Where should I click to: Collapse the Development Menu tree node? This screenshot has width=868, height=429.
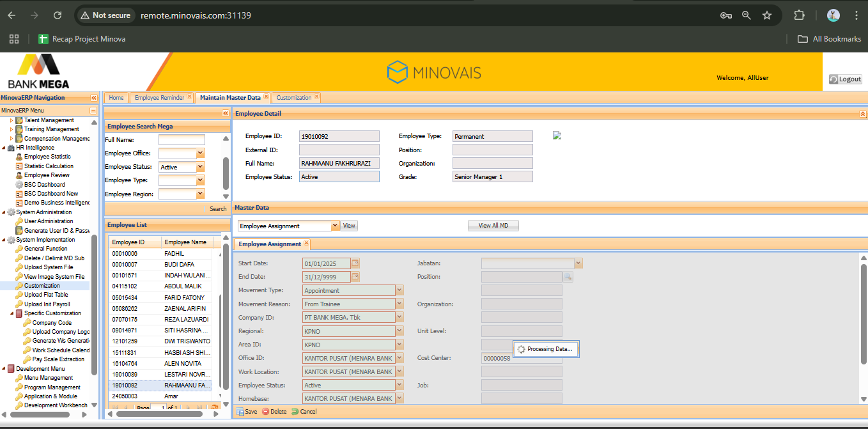[4, 369]
